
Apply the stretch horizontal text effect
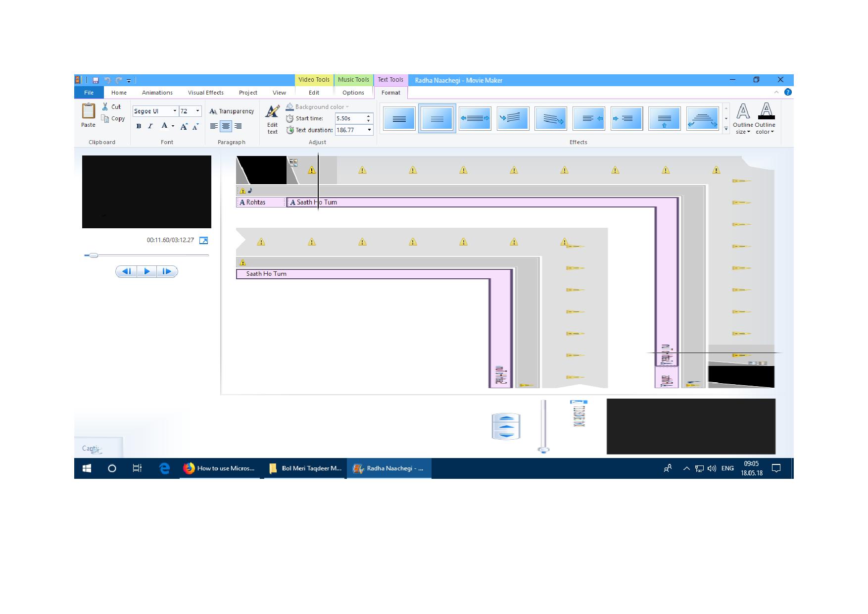(475, 118)
